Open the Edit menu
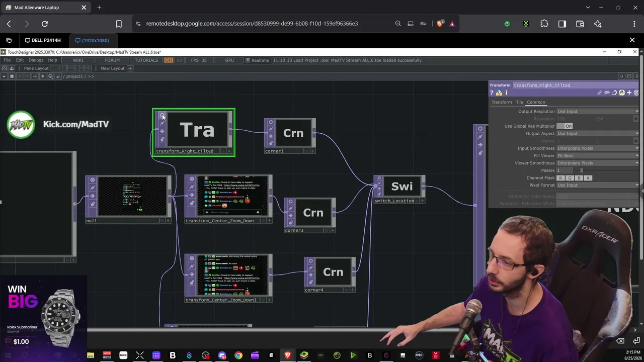The width and height of the screenshot is (644, 362). 20,60
